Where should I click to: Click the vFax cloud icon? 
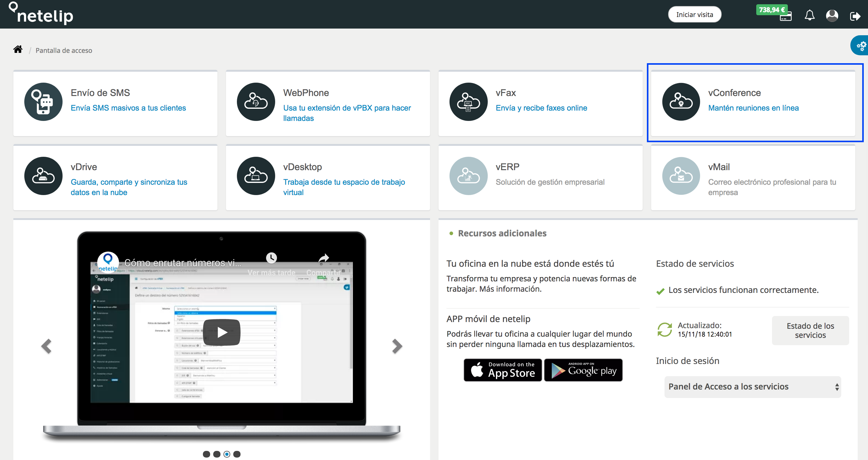pyautogui.click(x=468, y=101)
